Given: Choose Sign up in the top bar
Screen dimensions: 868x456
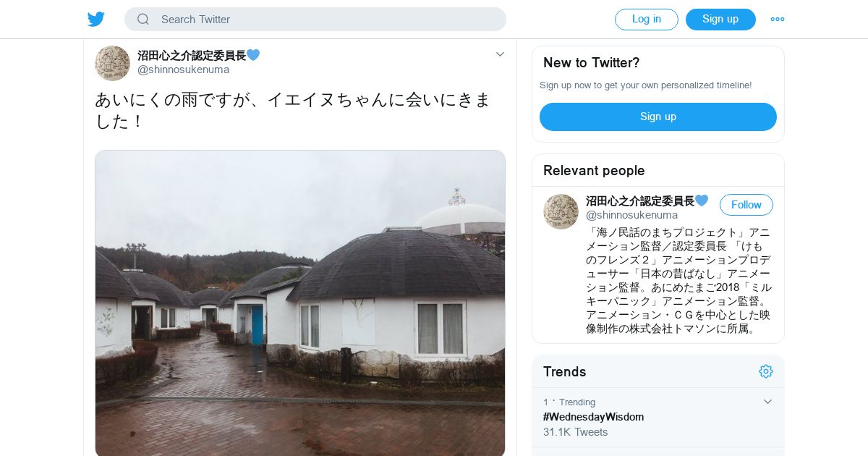Looking at the screenshot, I should point(720,20).
